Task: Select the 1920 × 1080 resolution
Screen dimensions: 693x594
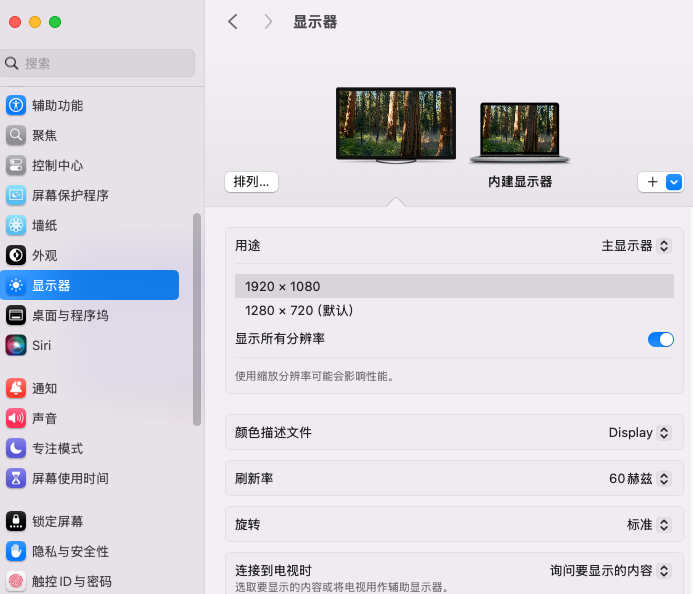Action: [454, 286]
